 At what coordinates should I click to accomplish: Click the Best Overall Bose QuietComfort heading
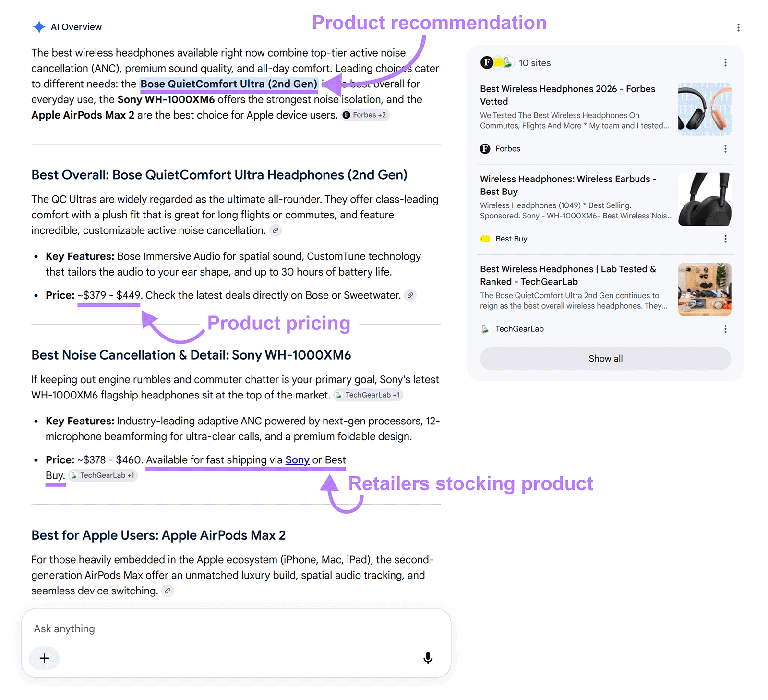219,175
